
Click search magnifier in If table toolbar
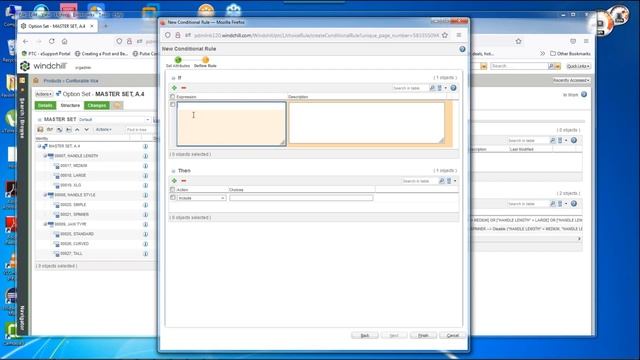point(432,88)
